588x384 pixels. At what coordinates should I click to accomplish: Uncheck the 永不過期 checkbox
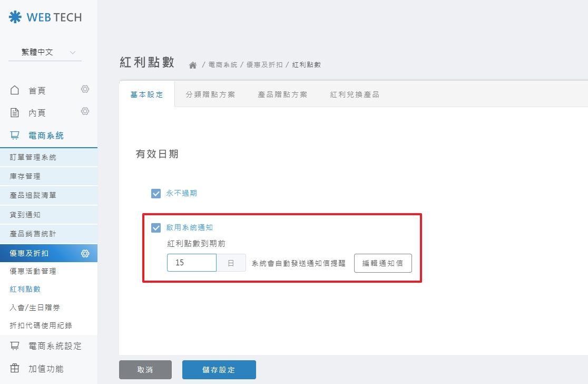tap(156, 193)
